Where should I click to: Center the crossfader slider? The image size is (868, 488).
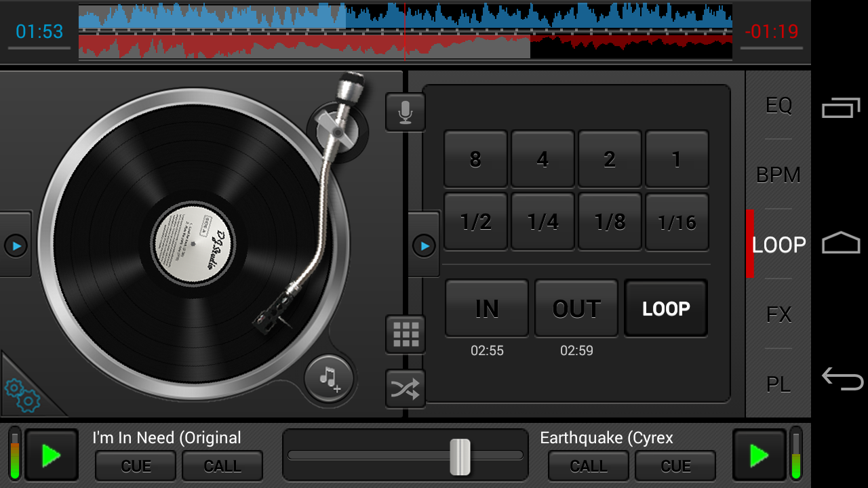(461, 454)
